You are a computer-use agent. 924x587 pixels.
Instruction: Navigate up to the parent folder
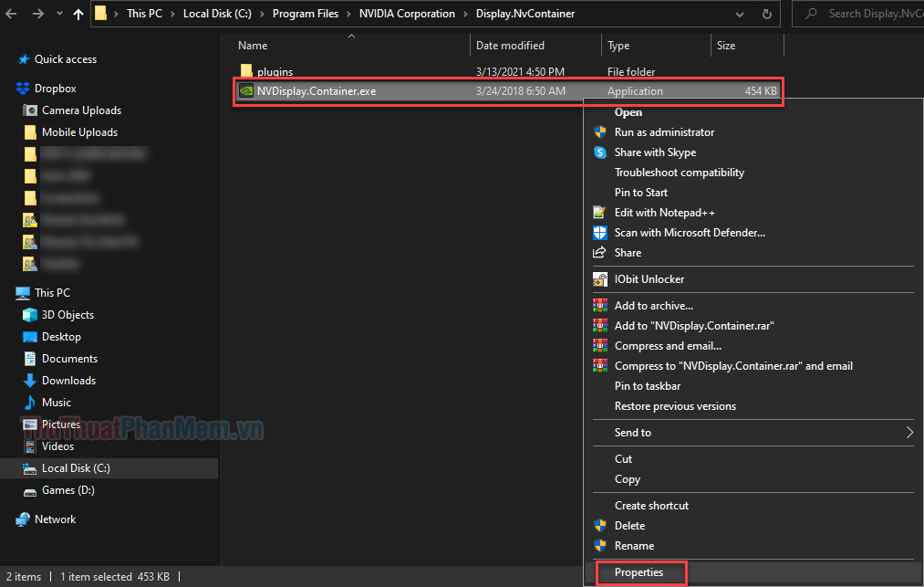78,14
